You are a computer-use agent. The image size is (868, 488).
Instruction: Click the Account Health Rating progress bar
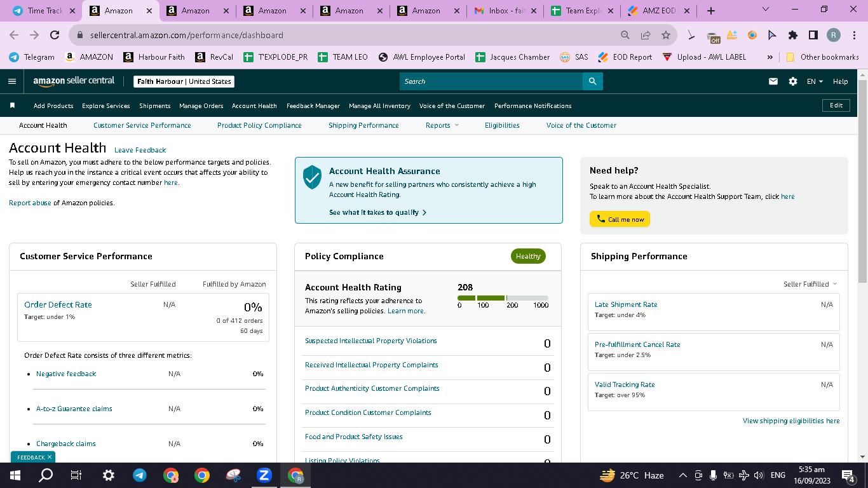[x=503, y=298]
